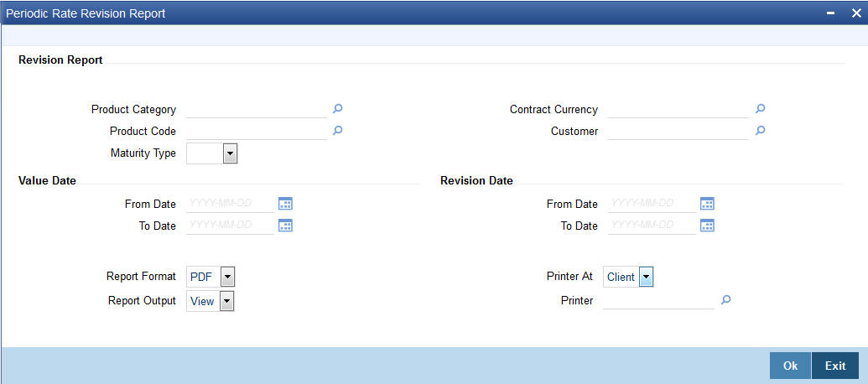Click the Value Date section heading
Image resolution: width=868 pixels, height=384 pixels.
(x=47, y=180)
